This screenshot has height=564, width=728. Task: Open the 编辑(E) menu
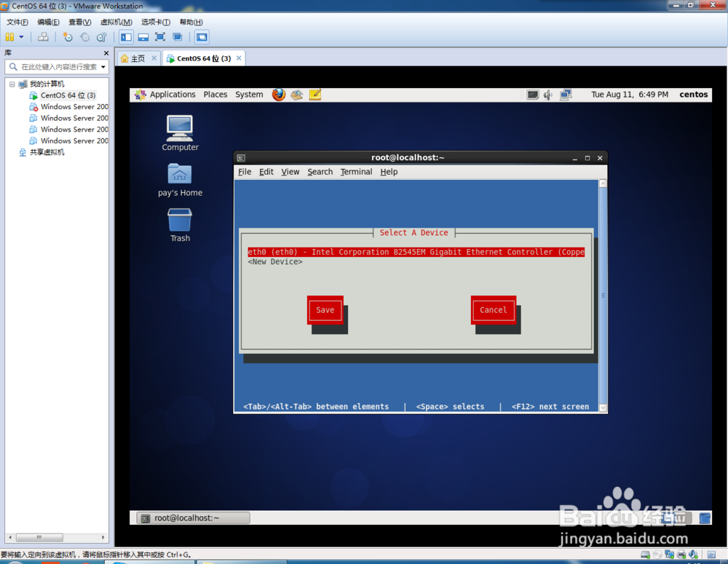[x=48, y=22]
